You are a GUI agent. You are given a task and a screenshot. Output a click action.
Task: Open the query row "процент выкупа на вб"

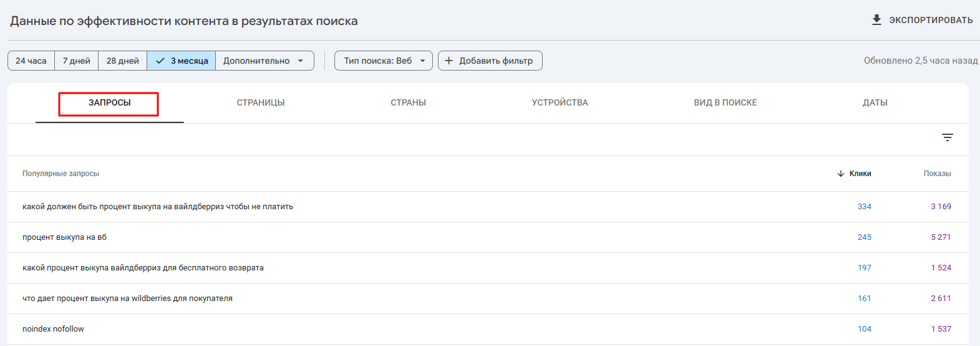[64, 237]
